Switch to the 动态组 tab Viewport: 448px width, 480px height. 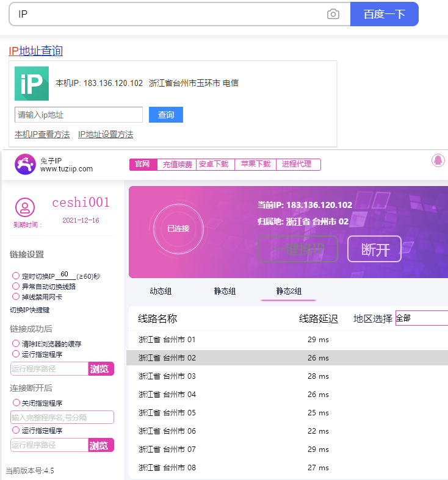click(161, 291)
